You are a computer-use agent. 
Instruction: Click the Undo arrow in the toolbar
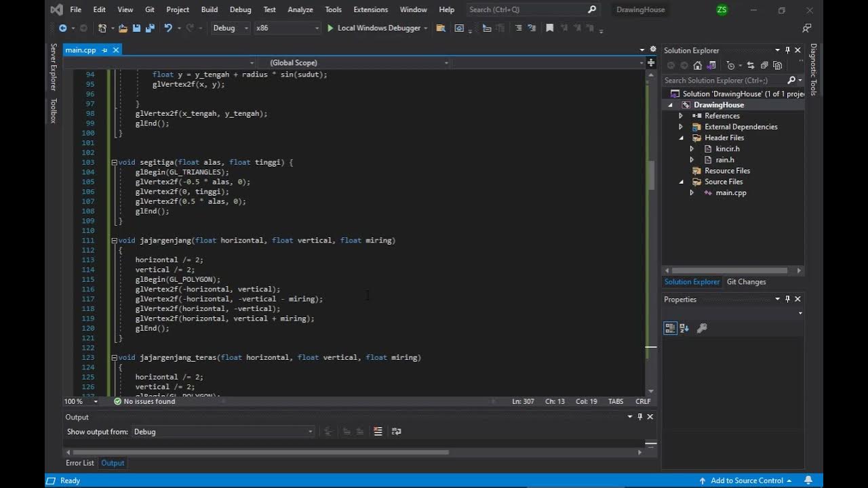167,28
